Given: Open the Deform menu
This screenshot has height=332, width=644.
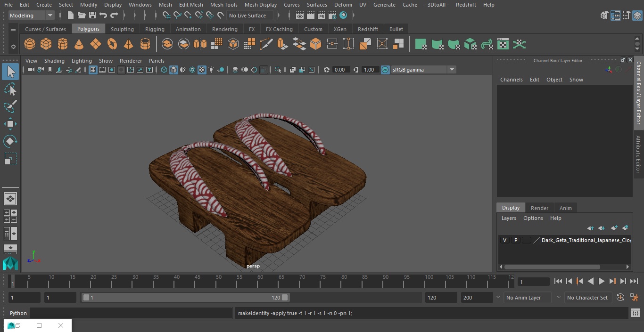Looking at the screenshot, I should 343,5.
